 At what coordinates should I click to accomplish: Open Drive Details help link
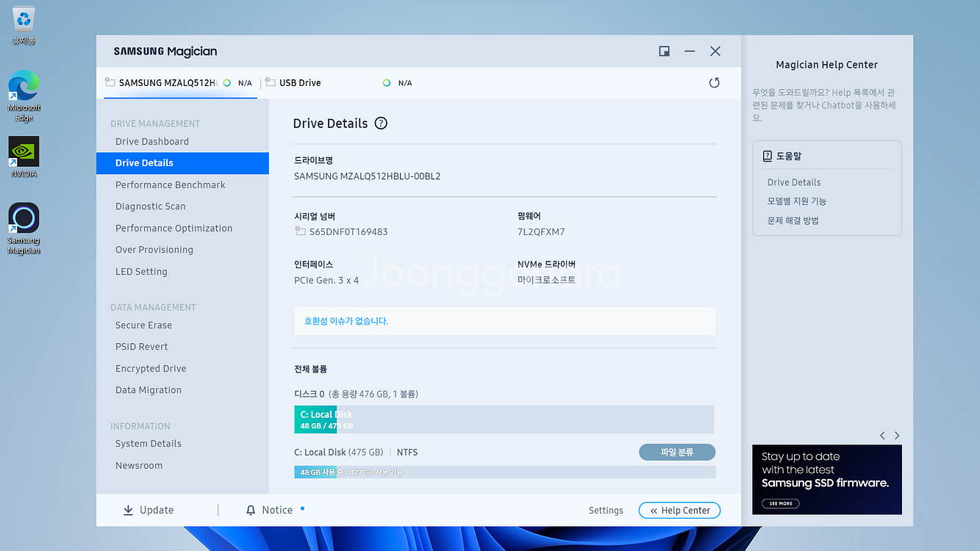(x=794, y=182)
